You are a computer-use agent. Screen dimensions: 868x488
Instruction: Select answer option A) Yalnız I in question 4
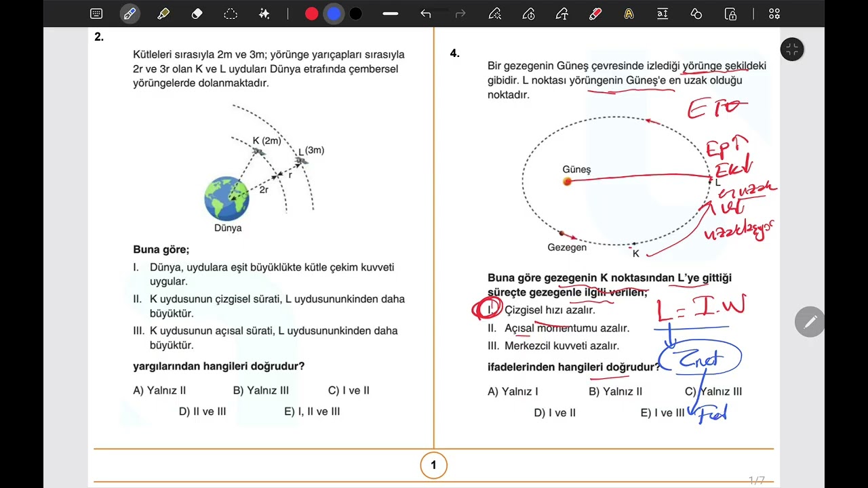coord(513,391)
